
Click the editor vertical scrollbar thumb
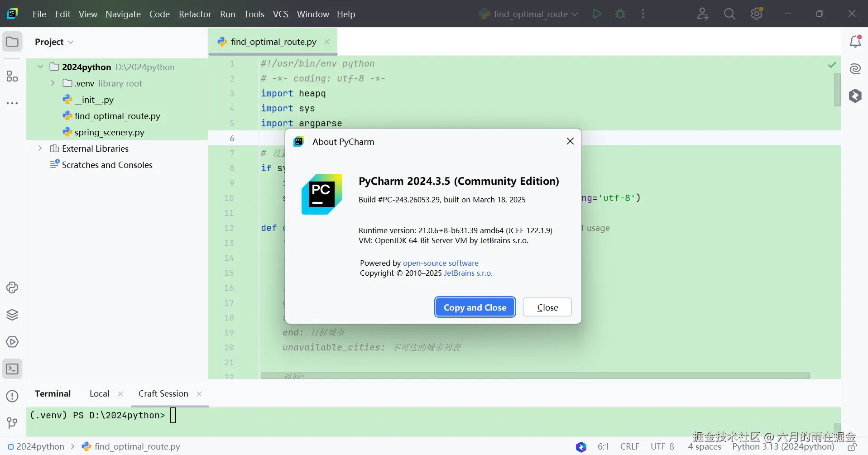837,90
